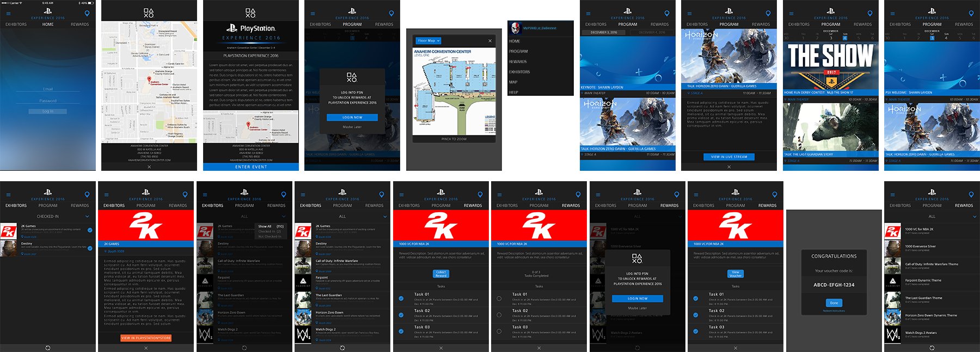980x352 pixels.
Task: Toggle Destiny check mark in CHECKED-IN list
Action: click(x=90, y=248)
